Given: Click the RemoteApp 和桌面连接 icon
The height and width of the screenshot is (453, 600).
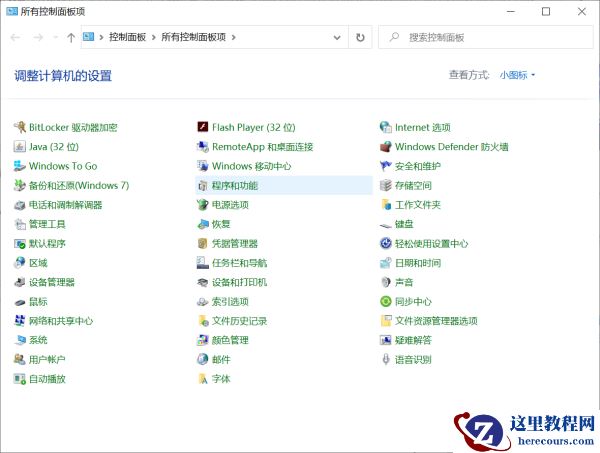Looking at the screenshot, I should pyautogui.click(x=202, y=147).
